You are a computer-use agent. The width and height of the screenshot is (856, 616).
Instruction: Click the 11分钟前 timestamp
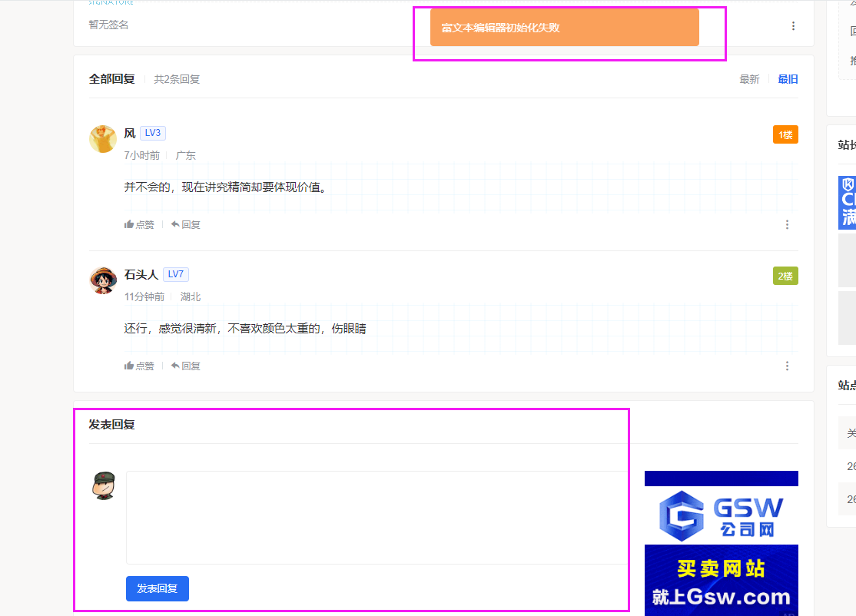click(x=144, y=296)
